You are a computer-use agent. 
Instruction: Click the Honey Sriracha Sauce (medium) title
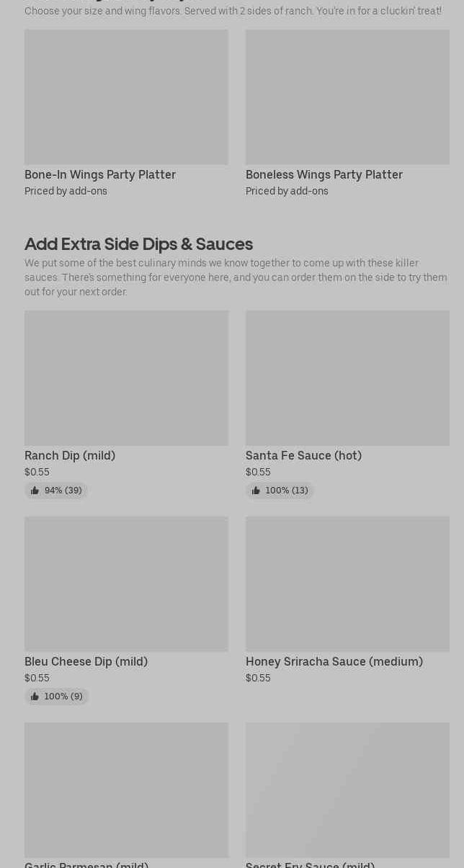pos(334,662)
